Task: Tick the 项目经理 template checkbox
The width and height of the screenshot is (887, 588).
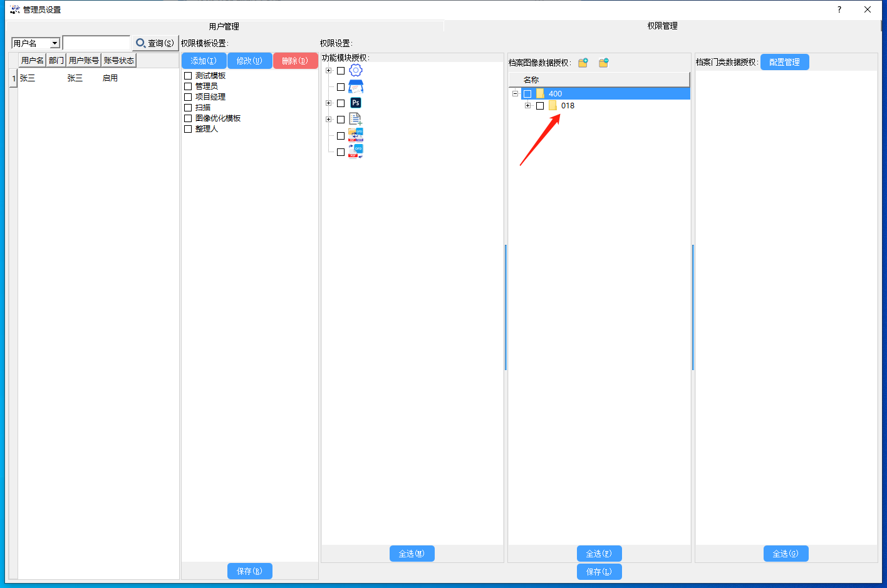Action: point(188,97)
